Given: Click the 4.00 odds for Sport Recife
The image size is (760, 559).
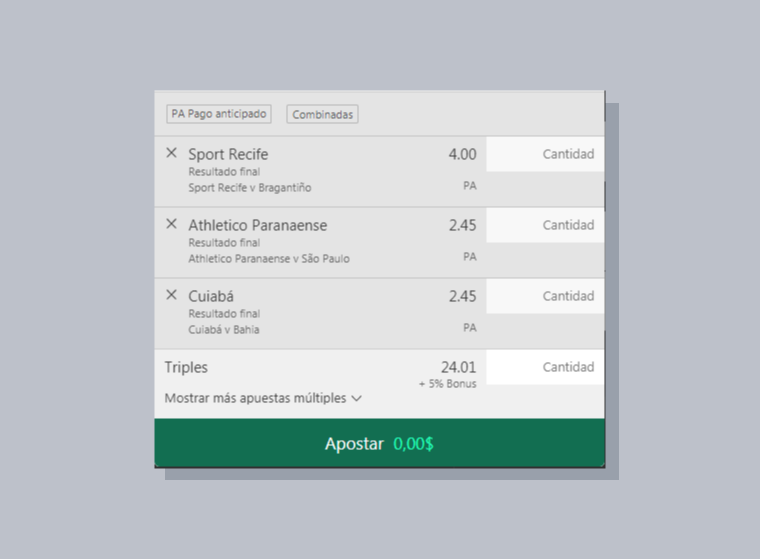Looking at the screenshot, I should (x=462, y=155).
